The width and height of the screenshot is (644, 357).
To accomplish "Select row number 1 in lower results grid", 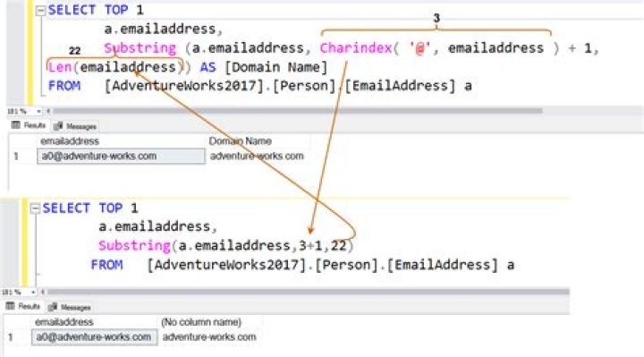I will click(11, 337).
